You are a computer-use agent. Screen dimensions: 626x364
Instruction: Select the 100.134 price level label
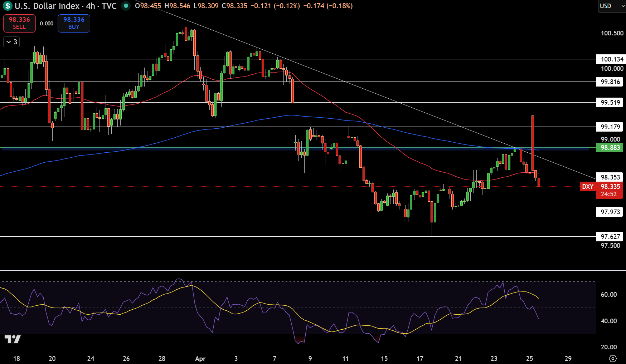(x=610, y=59)
